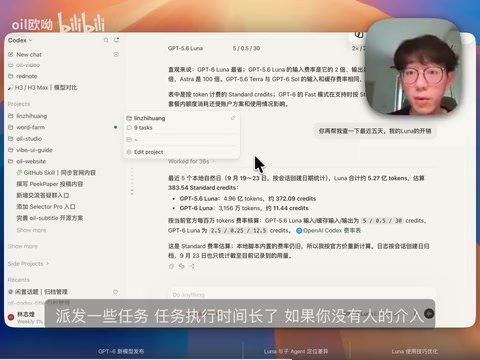Click the icon right of New chat
The height and width of the screenshot is (360, 480).
pyautogui.click(x=116, y=54)
